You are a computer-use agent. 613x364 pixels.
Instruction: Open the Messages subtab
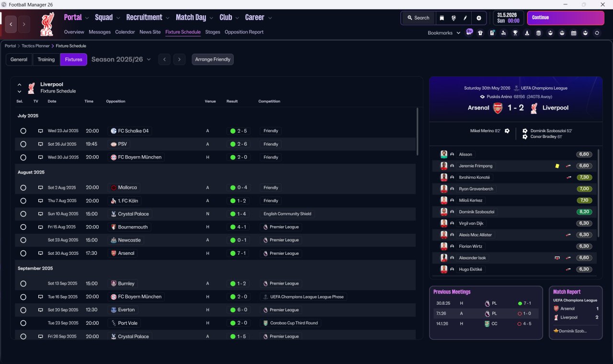point(100,32)
